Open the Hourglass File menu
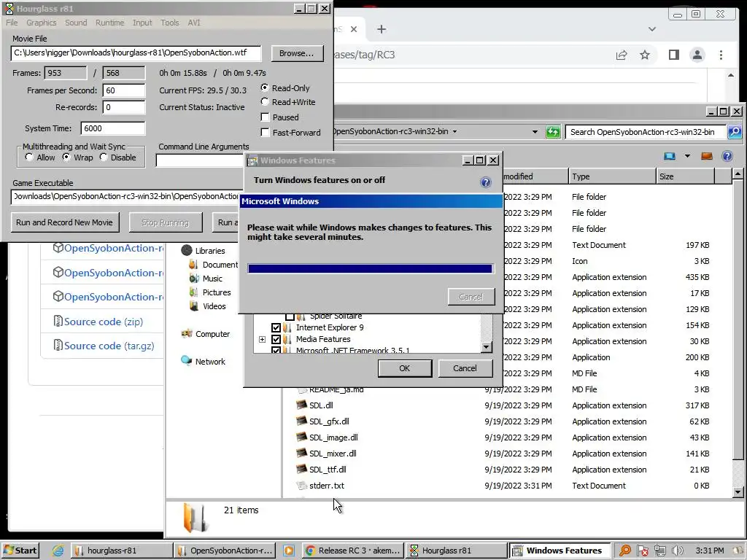Viewport: 747px width, 560px height. pyautogui.click(x=12, y=23)
